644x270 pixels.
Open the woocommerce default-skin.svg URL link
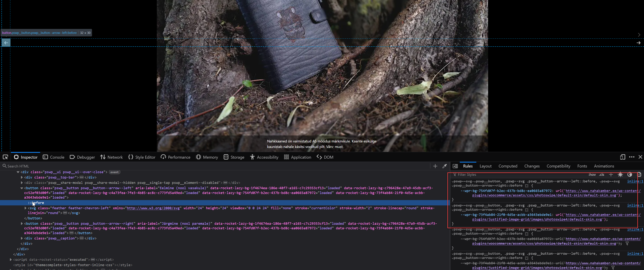click(x=544, y=195)
